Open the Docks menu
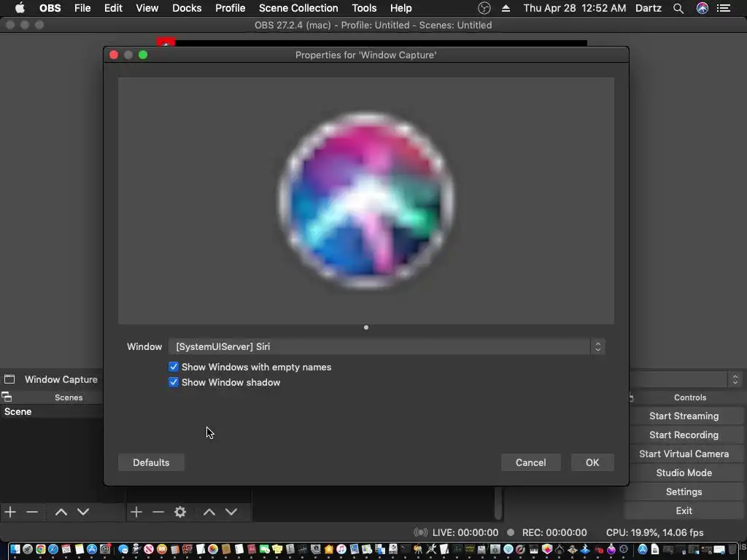This screenshot has width=747, height=560. tap(187, 8)
